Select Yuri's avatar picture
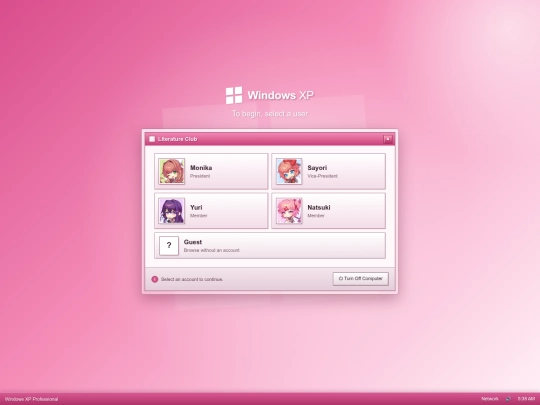540x405 pixels. pos(172,211)
